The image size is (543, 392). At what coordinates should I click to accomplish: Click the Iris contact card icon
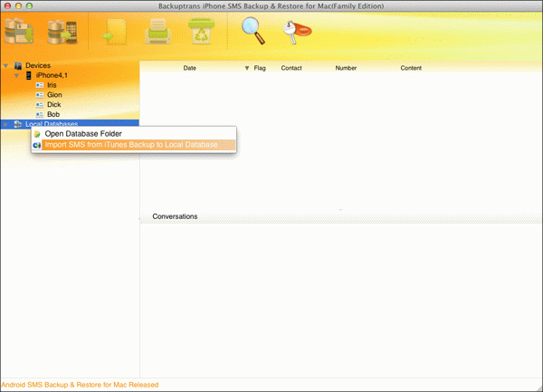(x=40, y=85)
